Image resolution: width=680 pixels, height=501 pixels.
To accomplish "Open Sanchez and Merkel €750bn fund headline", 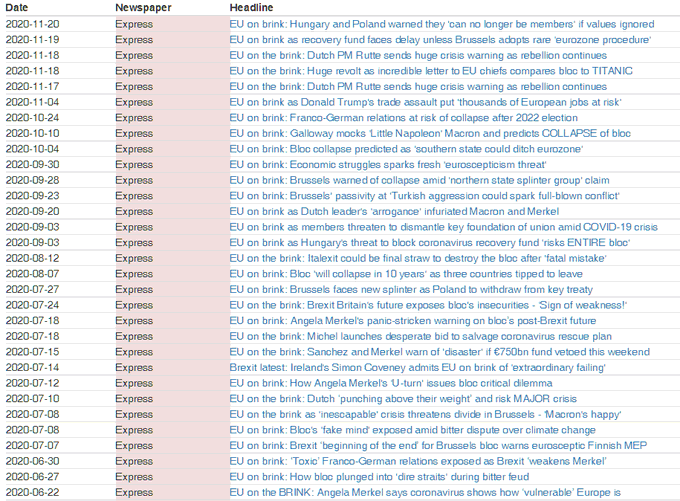I will (440, 352).
